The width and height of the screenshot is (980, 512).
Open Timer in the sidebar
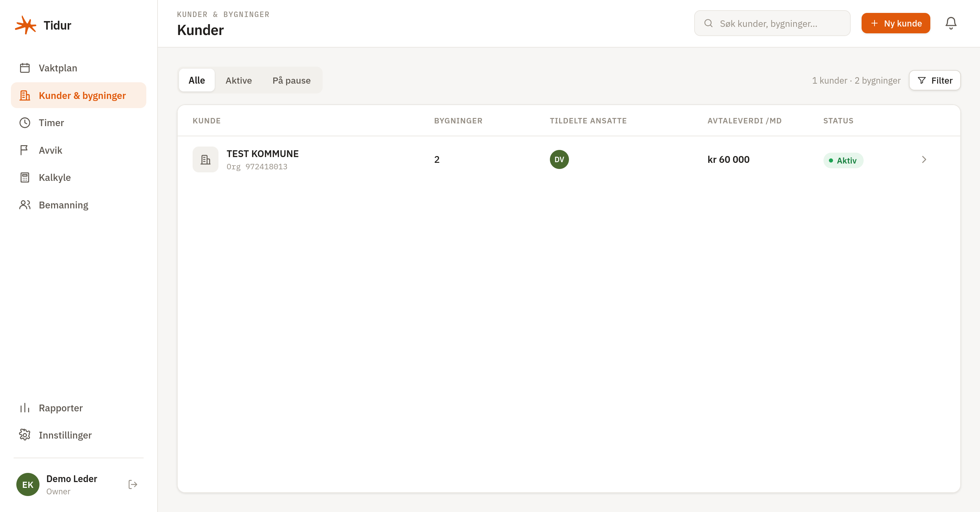click(79, 123)
